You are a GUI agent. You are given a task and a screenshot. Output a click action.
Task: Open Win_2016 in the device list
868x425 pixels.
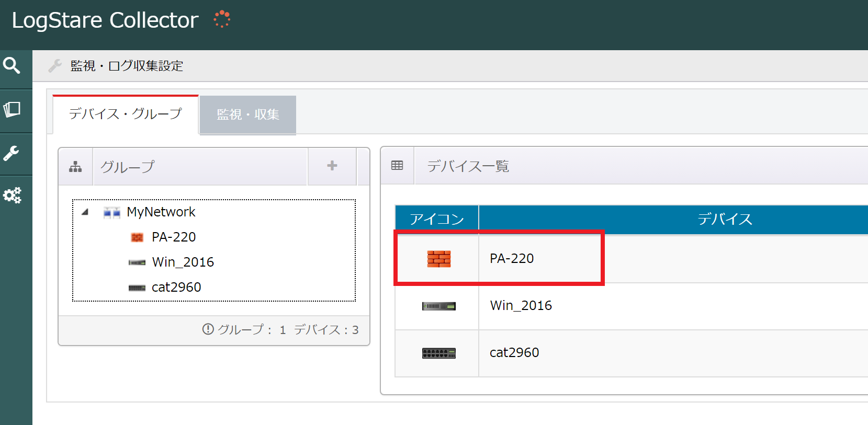521,305
